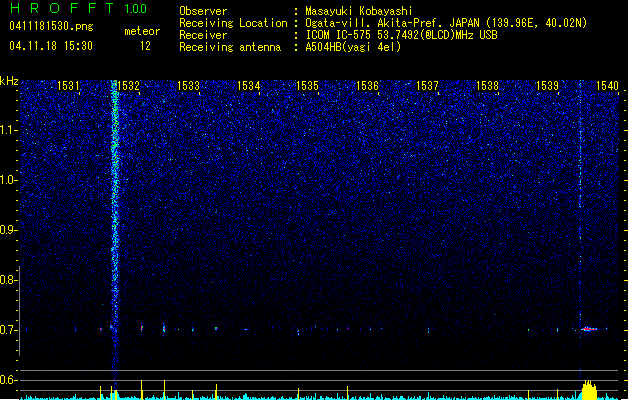Click the red long echo at 0.7 kHz near 1540
The width and height of the screenshot is (629, 400).
click(x=589, y=329)
